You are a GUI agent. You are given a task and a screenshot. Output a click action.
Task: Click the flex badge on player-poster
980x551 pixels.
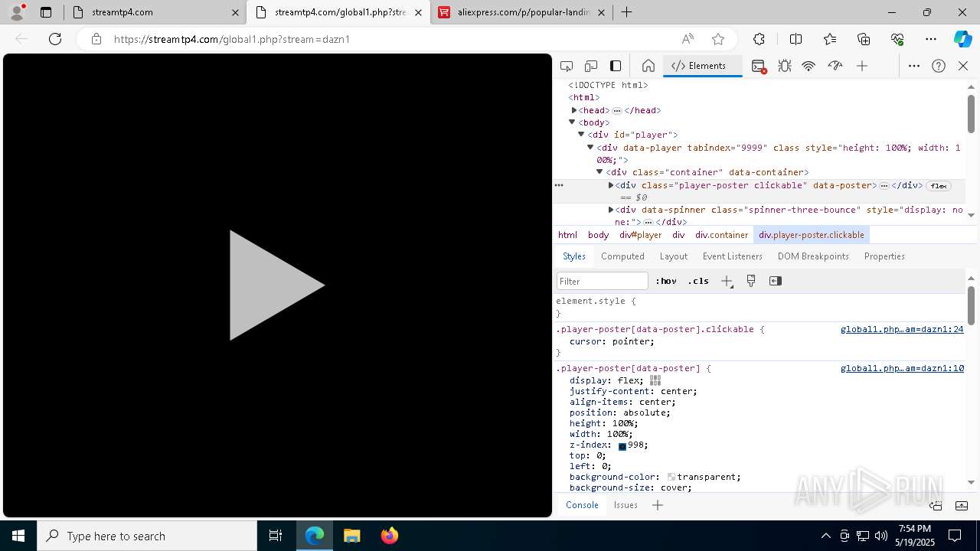[938, 186]
